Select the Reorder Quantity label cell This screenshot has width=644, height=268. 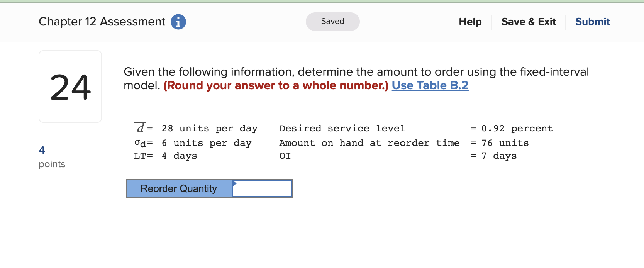point(178,188)
